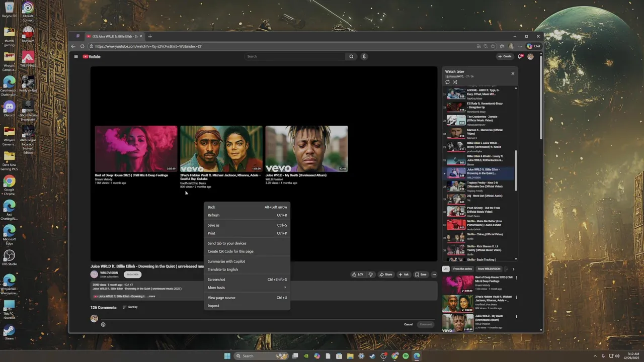Choose Summarize with Copilot
The height and width of the screenshot is (362, 644).
pos(247,261)
